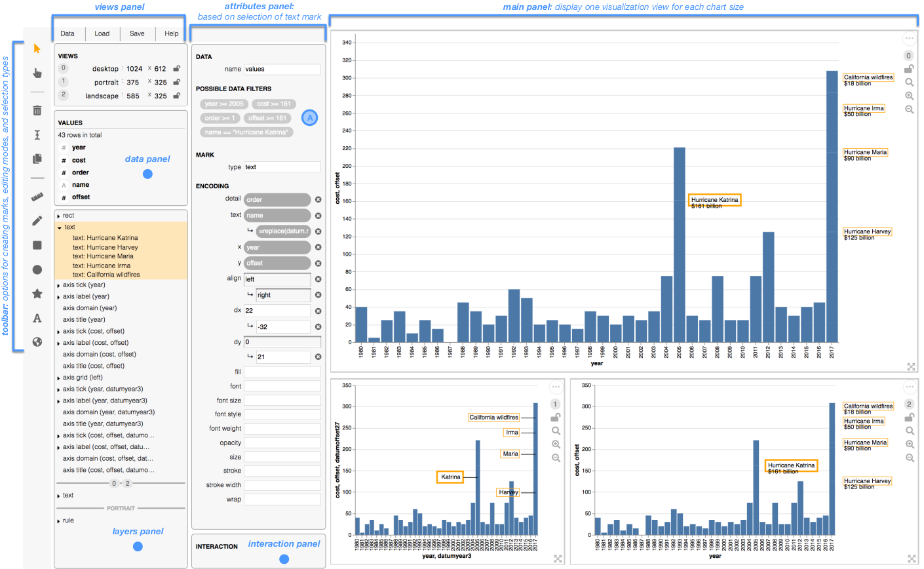Viewport: 924px width, 569px height.
Task: Zoom out on the portrait chart
Action: click(x=556, y=458)
